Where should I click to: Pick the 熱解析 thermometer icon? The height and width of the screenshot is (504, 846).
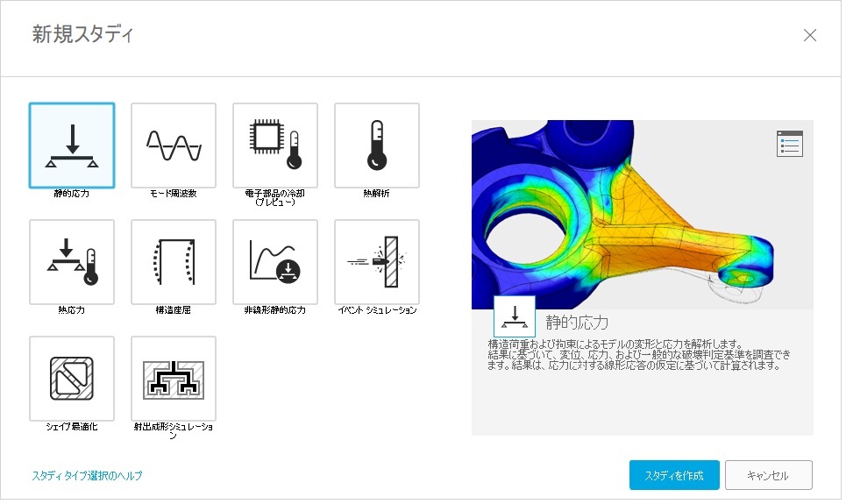coord(377,146)
